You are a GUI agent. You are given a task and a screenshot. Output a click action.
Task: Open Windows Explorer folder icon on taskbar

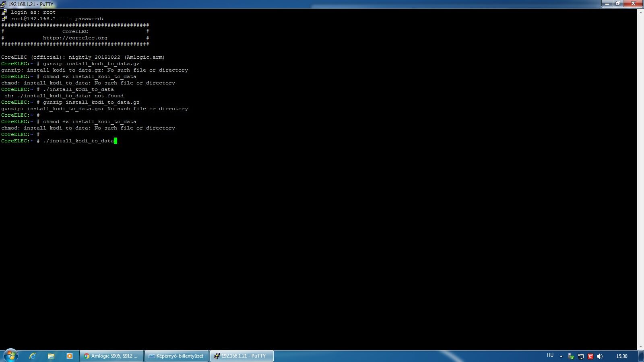51,356
